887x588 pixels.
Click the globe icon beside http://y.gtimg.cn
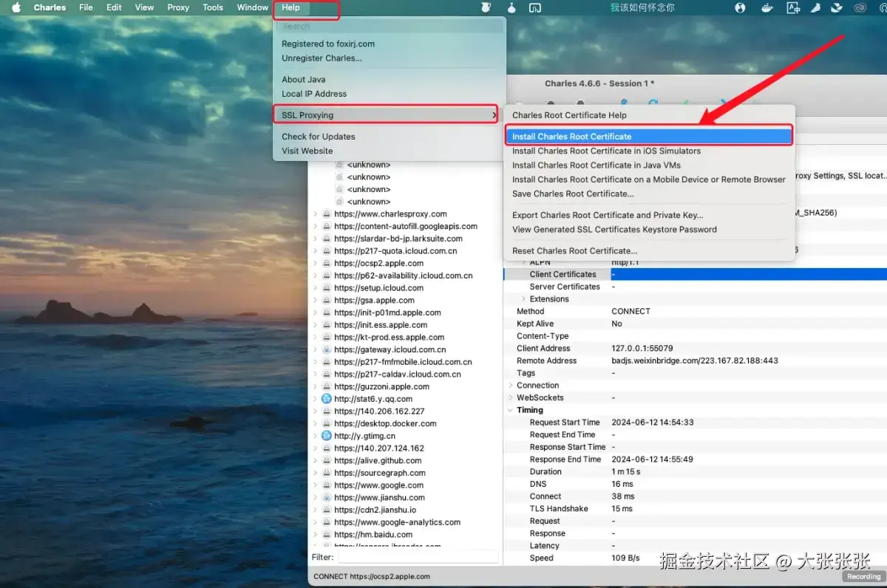327,436
